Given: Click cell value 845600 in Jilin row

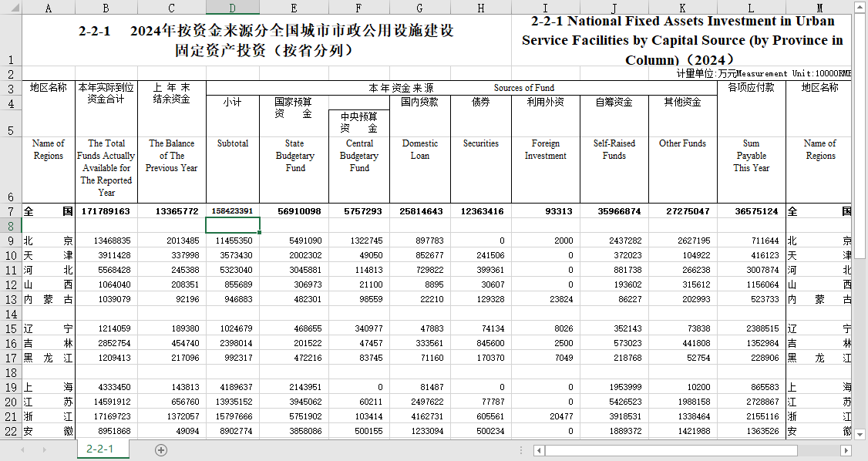Looking at the screenshot, I should click(x=480, y=343).
